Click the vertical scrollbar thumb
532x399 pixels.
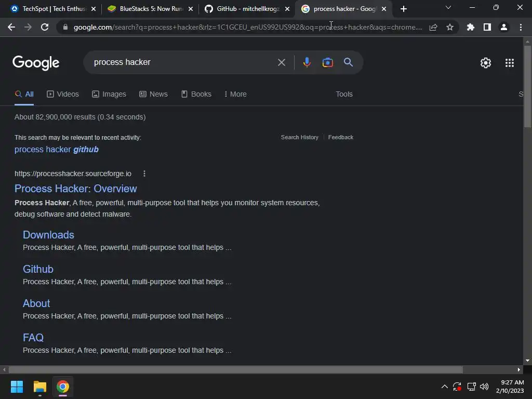[x=527, y=86]
